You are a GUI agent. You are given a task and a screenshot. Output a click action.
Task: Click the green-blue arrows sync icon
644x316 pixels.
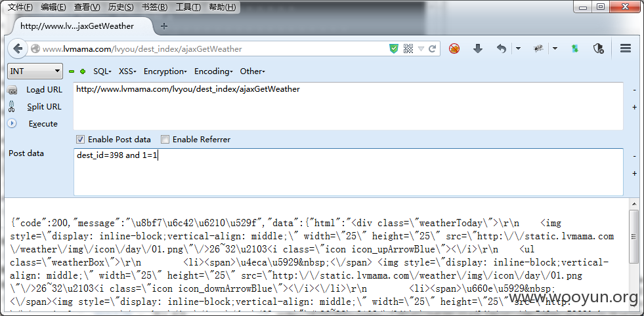coord(575,49)
